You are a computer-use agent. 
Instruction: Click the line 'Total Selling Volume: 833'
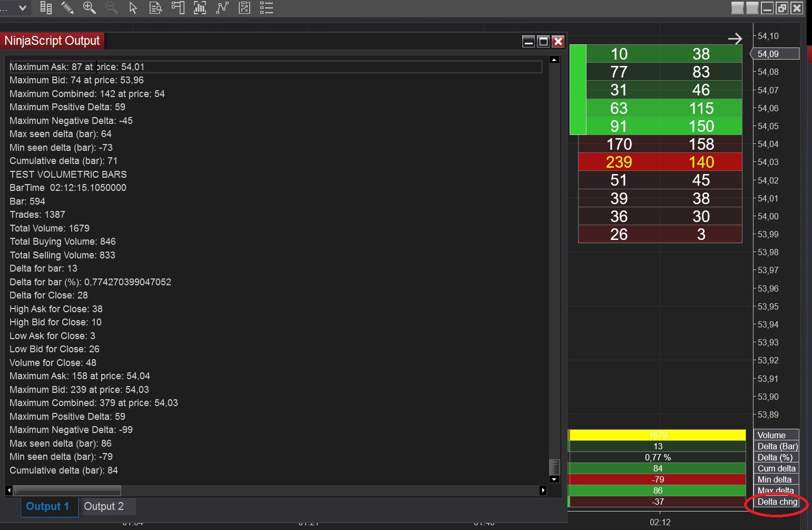coord(62,255)
